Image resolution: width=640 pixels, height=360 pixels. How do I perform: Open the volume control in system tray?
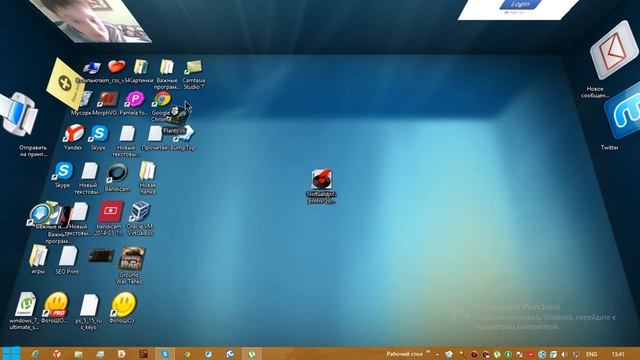564,354
